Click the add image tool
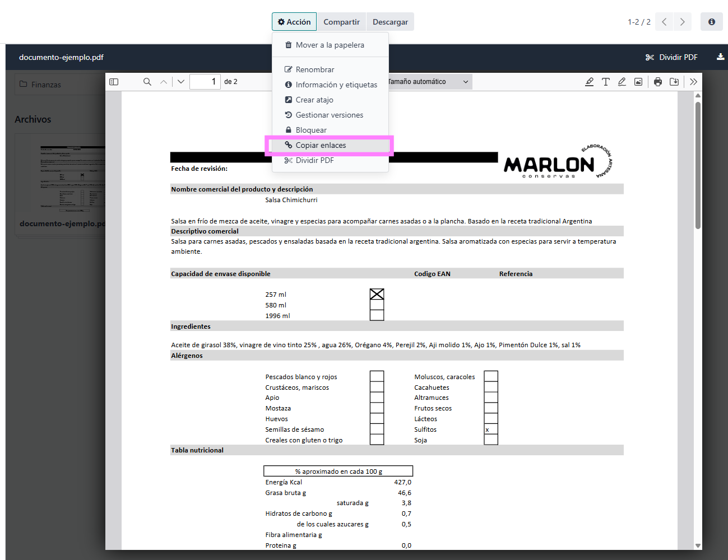Viewport: 728px width, 560px height. click(x=638, y=82)
